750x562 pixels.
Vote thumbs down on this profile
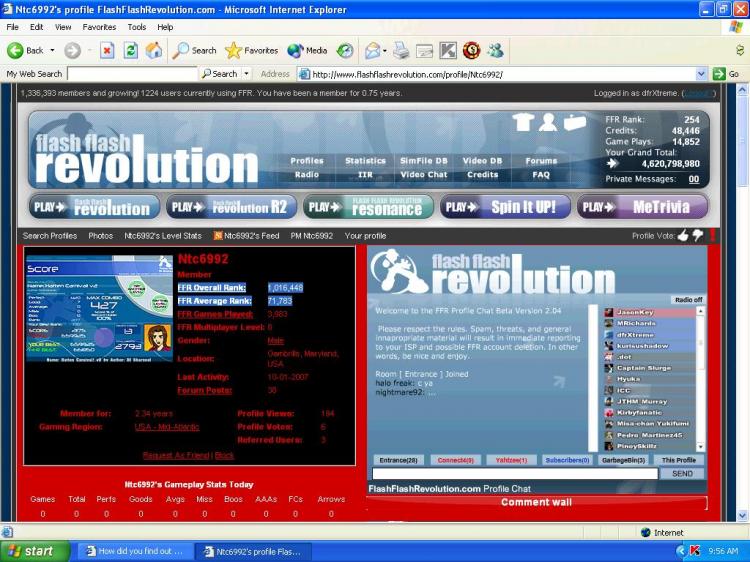698,235
